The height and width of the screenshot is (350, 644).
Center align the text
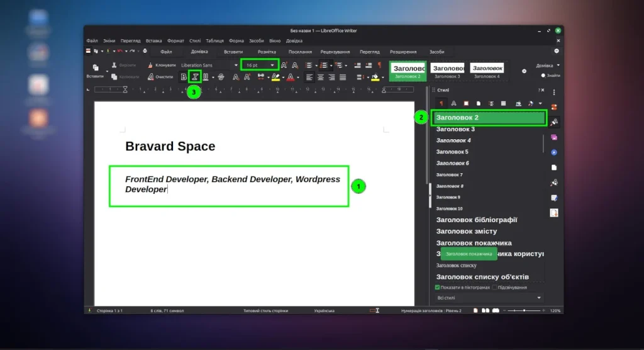[320, 77]
